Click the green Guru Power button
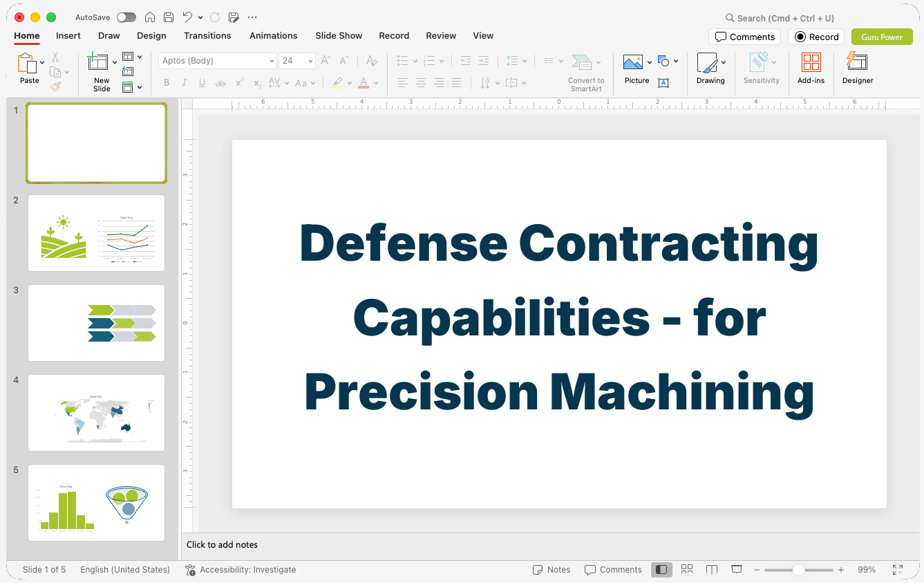Image resolution: width=924 pixels, height=583 pixels. tap(882, 37)
